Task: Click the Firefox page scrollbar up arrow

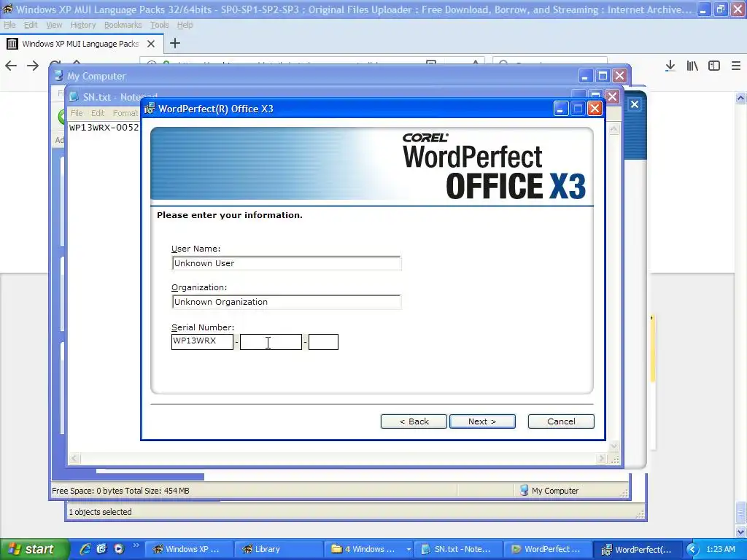Action: [x=741, y=98]
